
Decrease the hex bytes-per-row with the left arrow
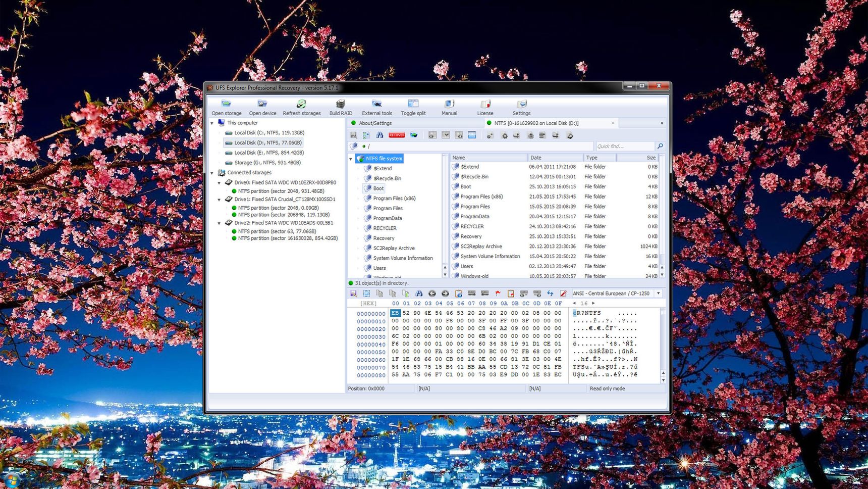[574, 303]
